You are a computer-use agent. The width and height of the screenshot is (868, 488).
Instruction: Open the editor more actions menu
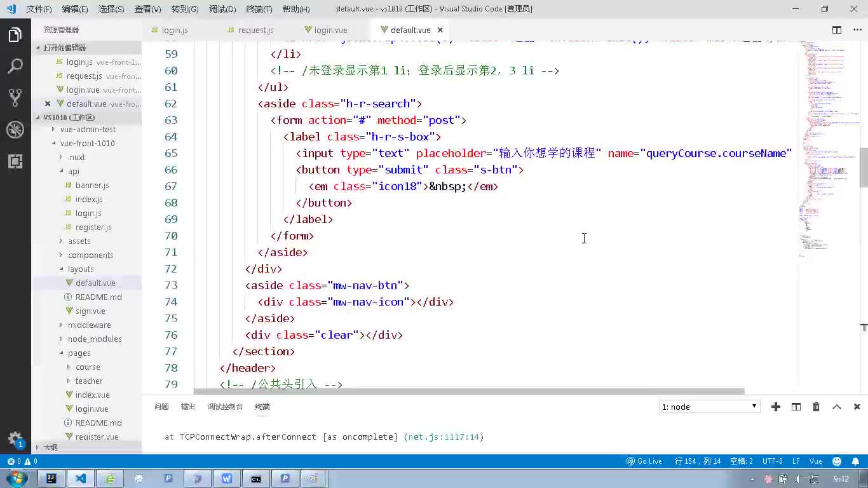point(856,30)
